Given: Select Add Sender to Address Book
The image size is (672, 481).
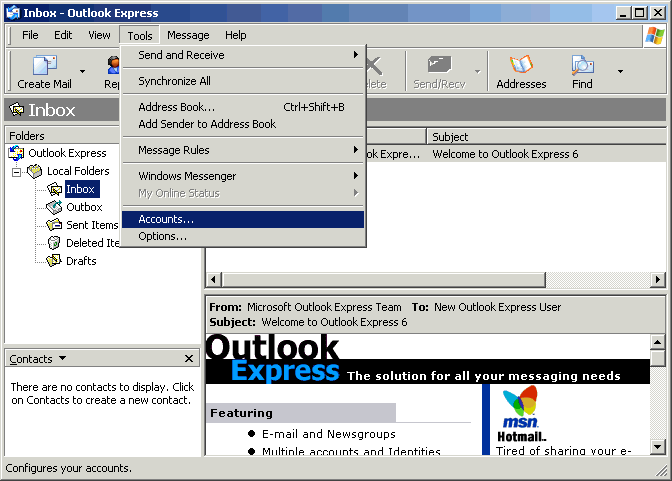Looking at the screenshot, I should click(x=243, y=124).
